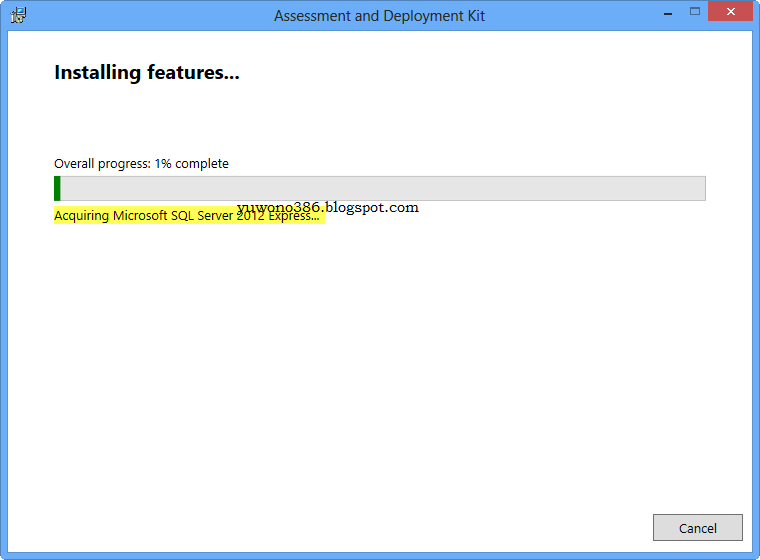Close the Assessment and Deployment Kit window

pyautogui.click(x=730, y=12)
